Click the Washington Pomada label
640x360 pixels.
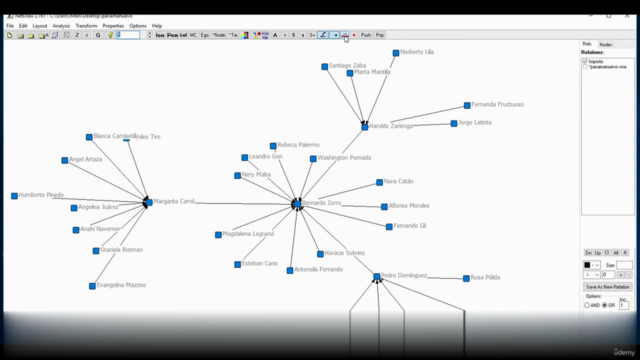pos(344,158)
